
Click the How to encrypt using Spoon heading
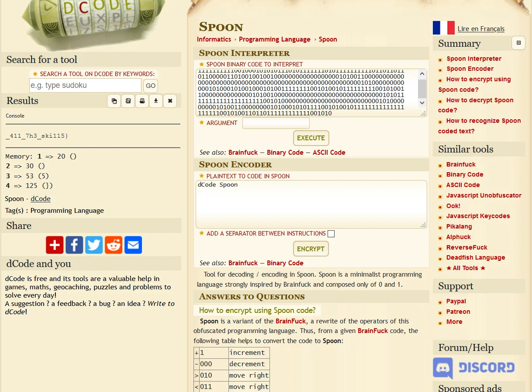click(x=257, y=310)
